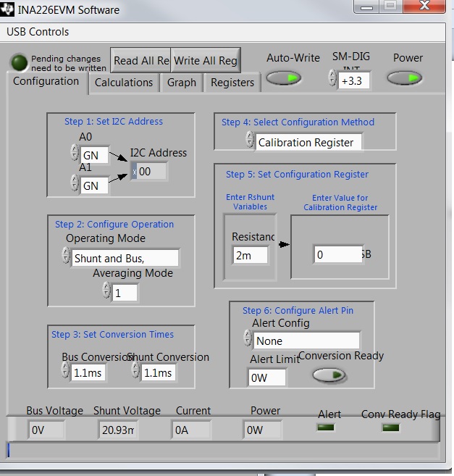The image size is (454, 476).
Task: Open the USB Controls menu
Action: point(38,32)
